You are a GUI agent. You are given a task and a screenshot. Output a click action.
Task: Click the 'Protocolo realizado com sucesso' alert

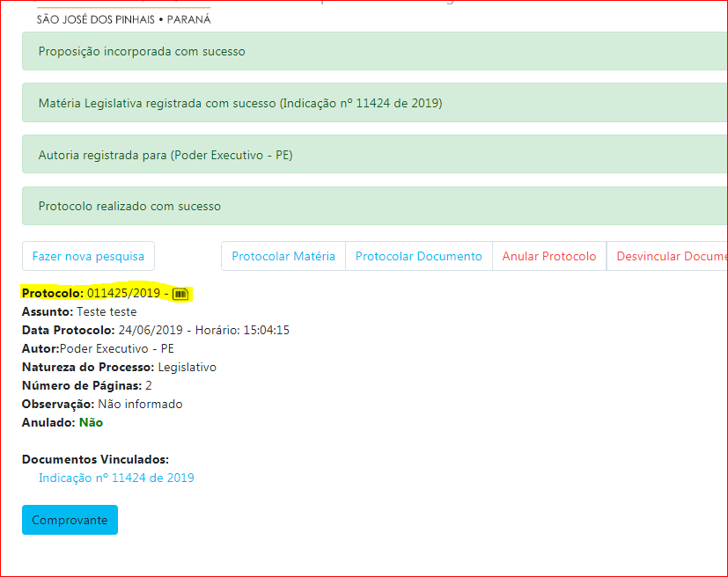[x=375, y=206]
